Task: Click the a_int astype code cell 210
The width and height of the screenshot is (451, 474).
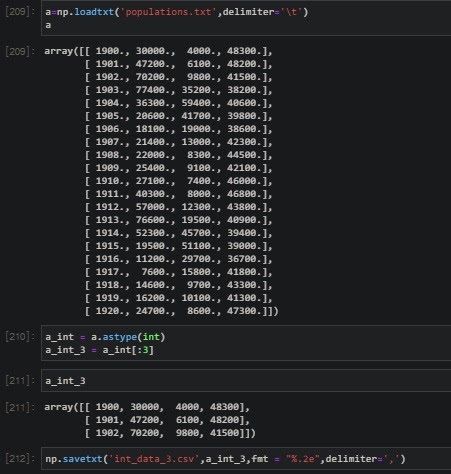Action: 246,343
